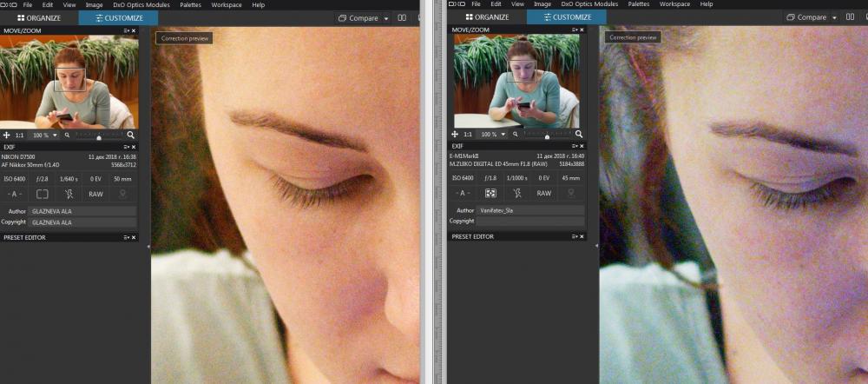Click large zoom-in magnifier in right window

pos(579,134)
